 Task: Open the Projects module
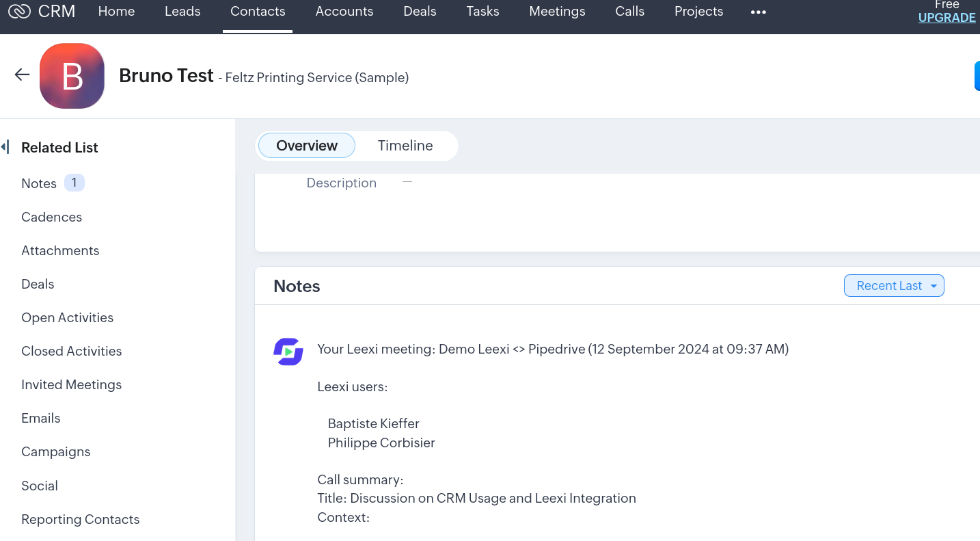(x=698, y=12)
